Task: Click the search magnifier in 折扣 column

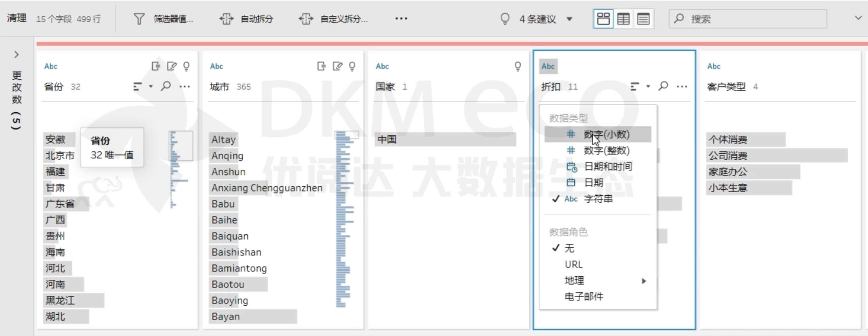Action: [x=663, y=86]
